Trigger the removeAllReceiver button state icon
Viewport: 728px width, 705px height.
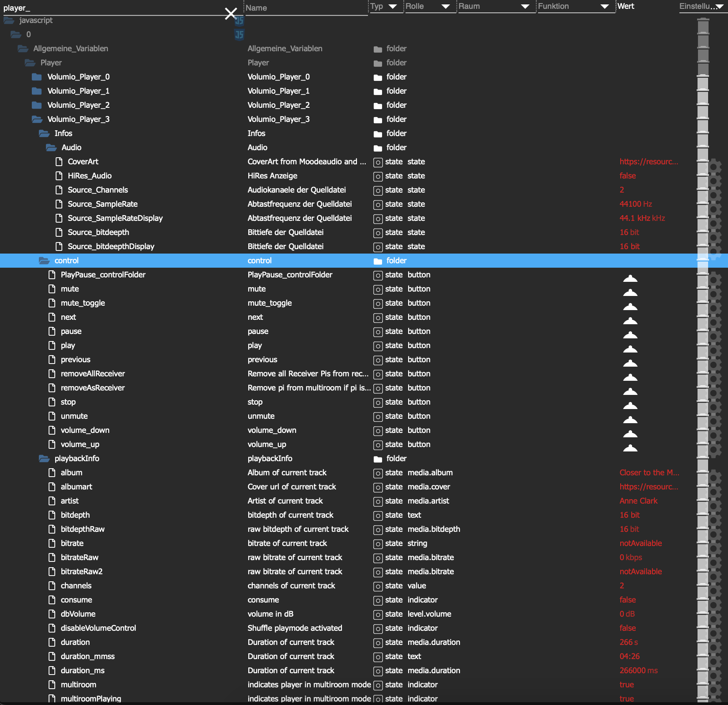click(630, 377)
